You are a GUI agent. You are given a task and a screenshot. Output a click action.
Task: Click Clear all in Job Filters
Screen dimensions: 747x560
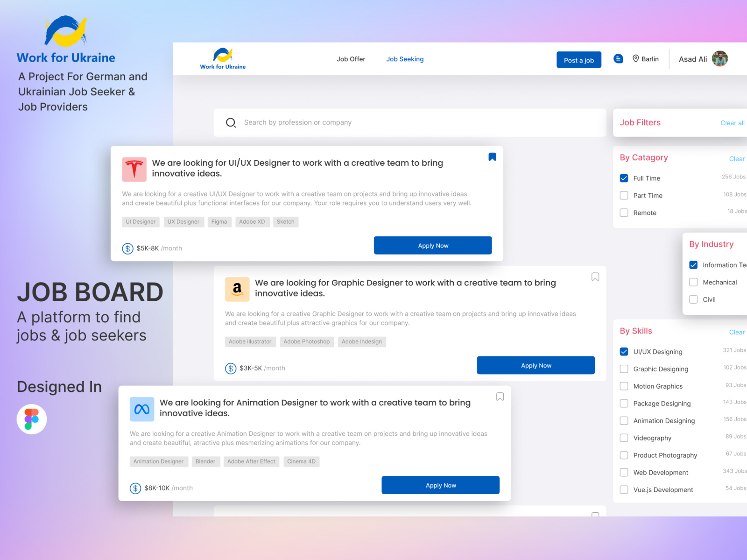(x=733, y=123)
